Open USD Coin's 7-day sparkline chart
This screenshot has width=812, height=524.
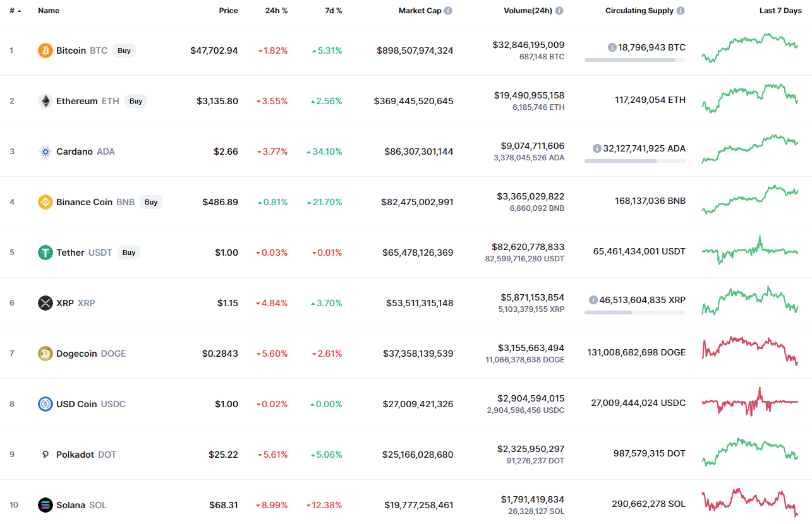[750, 402]
